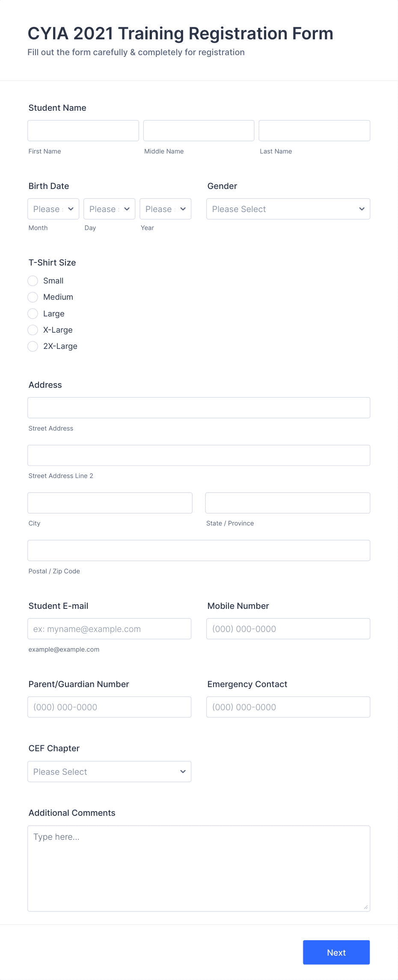The width and height of the screenshot is (398, 980).
Task: Click the Emergency Contact phone field
Action: coord(288,707)
